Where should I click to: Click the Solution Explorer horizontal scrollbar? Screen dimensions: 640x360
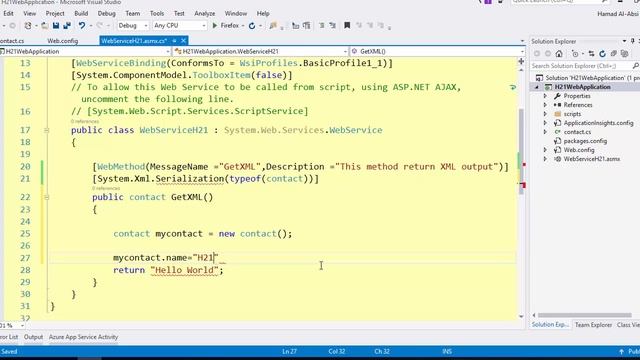[584, 315]
